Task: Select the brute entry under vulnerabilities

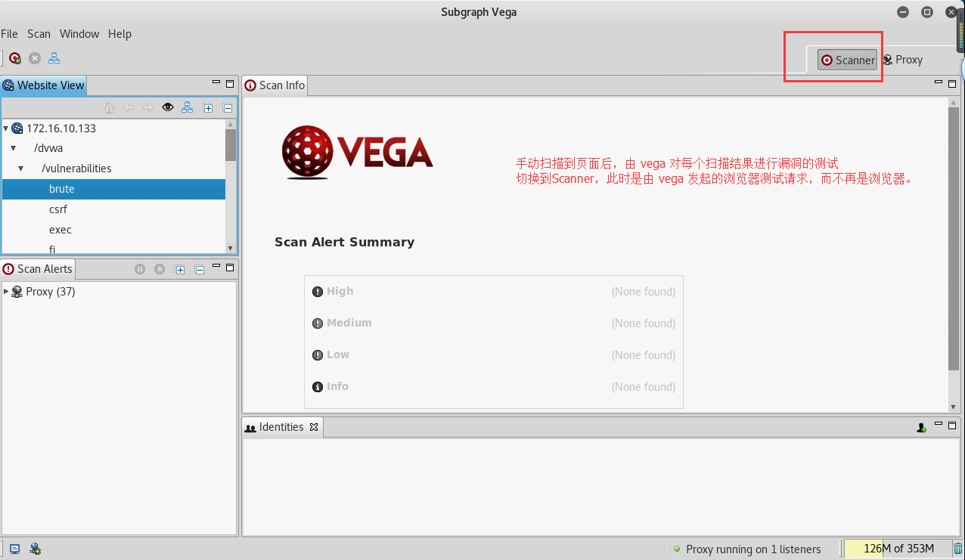Action: [x=61, y=189]
